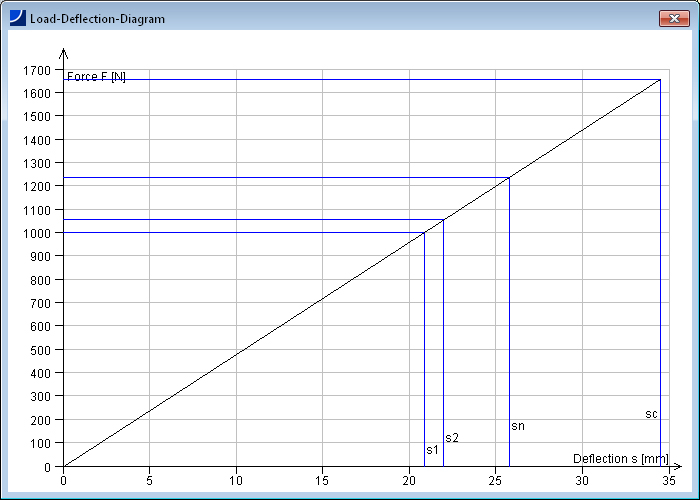
Task: Select the 'Force F [N]' axis label
Action: click(x=96, y=77)
